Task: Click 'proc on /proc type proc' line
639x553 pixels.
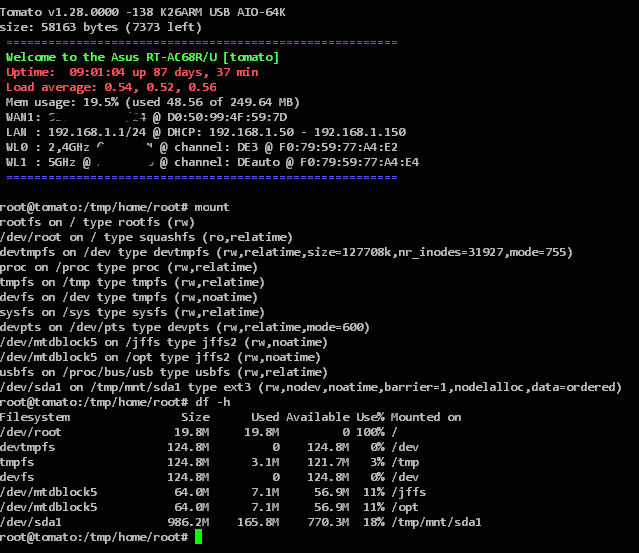Action: click(x=129, y=268)
